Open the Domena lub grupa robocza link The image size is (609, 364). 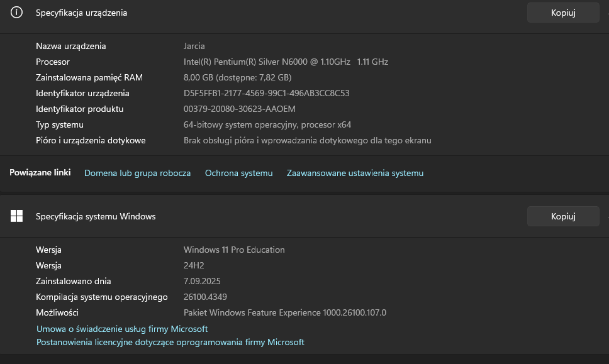pos(137,173)
